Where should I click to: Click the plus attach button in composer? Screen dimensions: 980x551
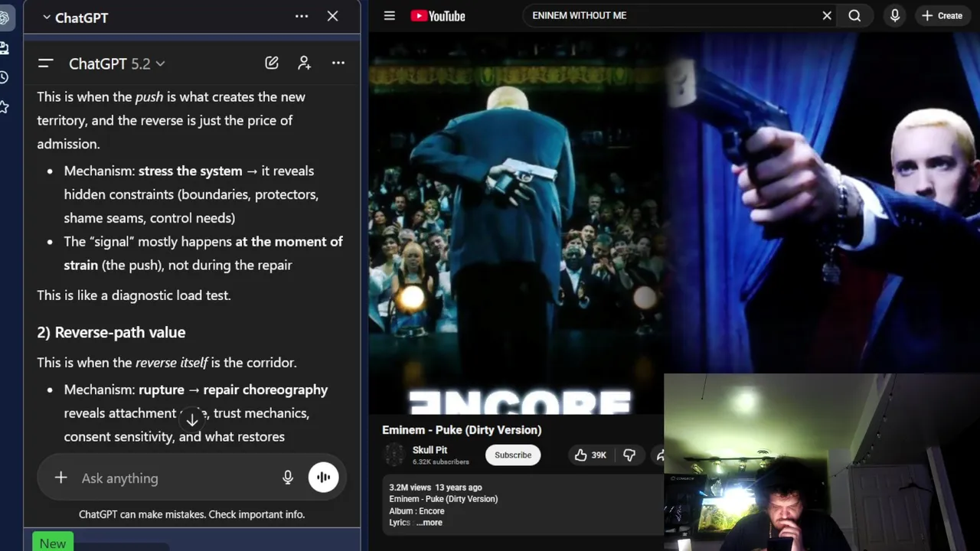pyautogui.click(x=60, y=478)
